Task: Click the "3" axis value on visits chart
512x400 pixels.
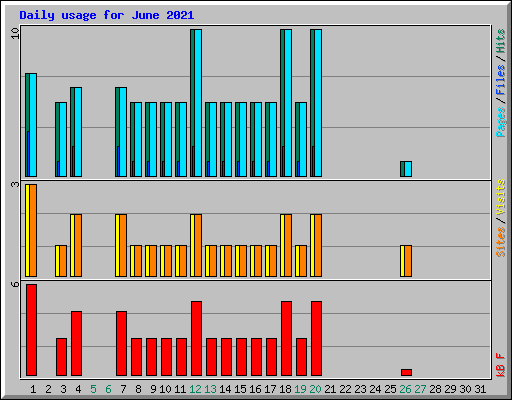Action: tap(15, 184)
